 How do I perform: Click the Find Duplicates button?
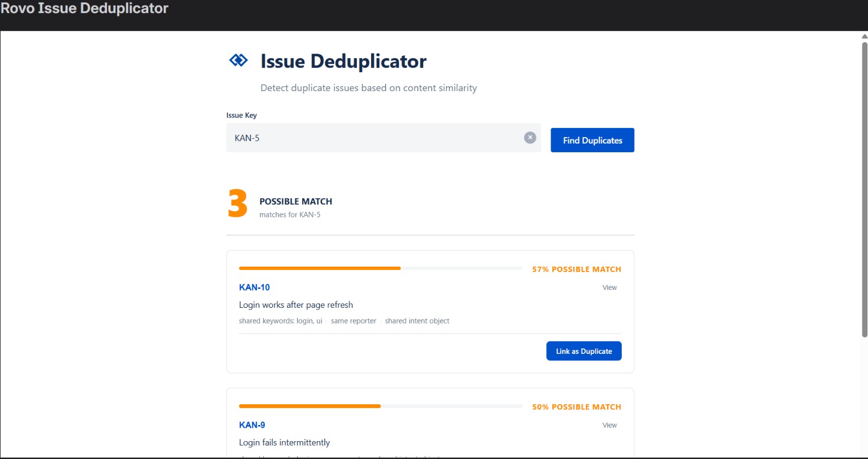(x=592, y=140)
